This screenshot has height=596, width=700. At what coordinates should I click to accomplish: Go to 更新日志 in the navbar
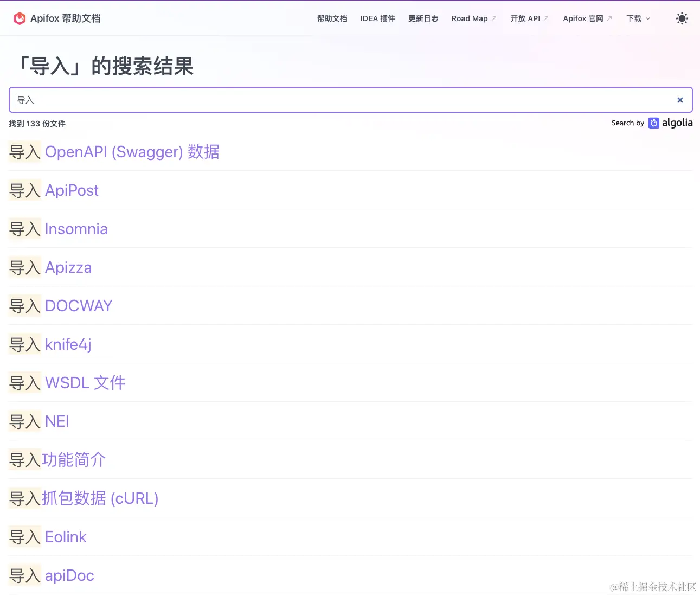[x=423, y=18]
